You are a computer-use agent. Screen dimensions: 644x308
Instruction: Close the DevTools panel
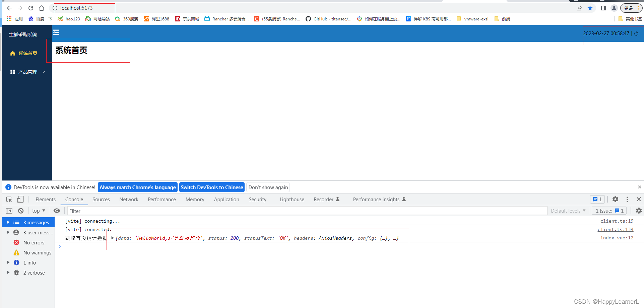[639, 200]
